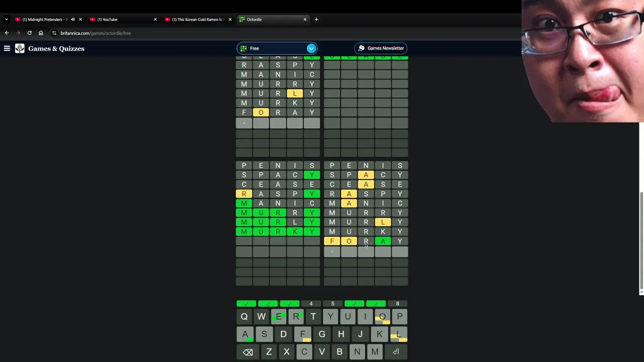Tap the Y key in the top keyboard row

(331, 317)
